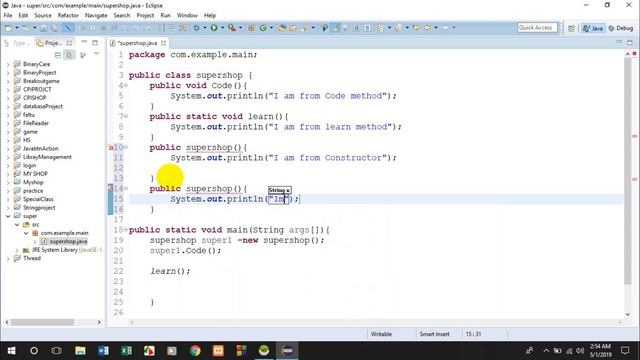
Task: Open the Navigate menu
Action: [x=96, y=16]
